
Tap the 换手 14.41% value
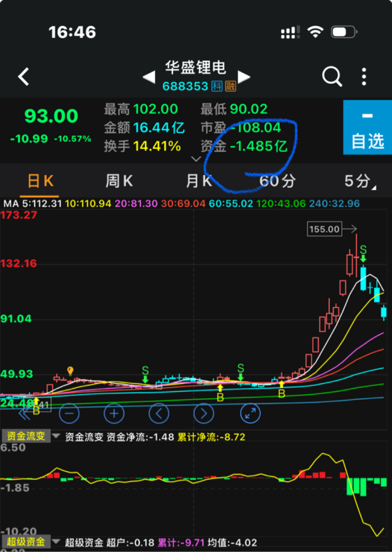157,146
